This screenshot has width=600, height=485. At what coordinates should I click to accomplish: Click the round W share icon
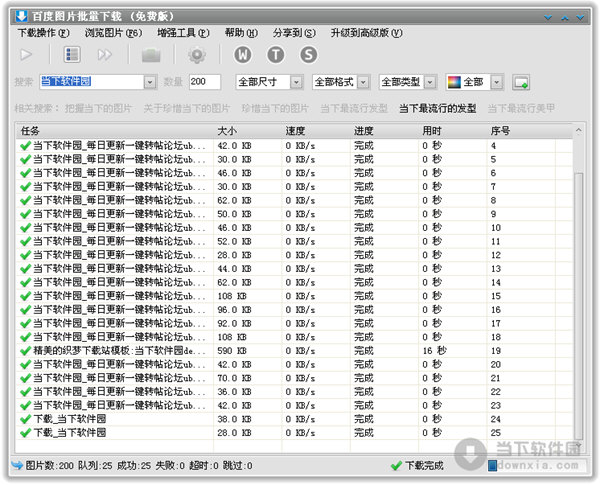(x=243, y=55)
